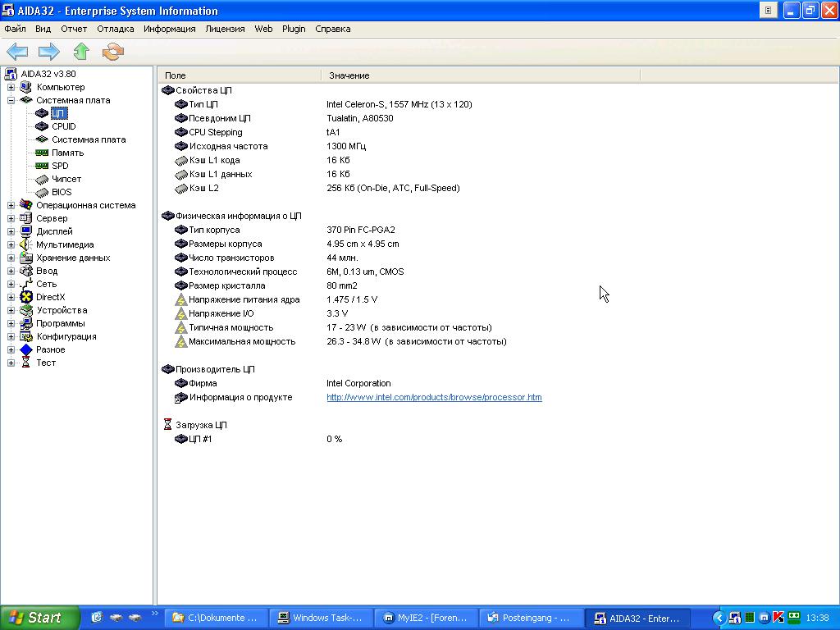Open the Справка menu
Viewport: 840px width, 630px height.
pyautogui.click(x=333, y=29)
